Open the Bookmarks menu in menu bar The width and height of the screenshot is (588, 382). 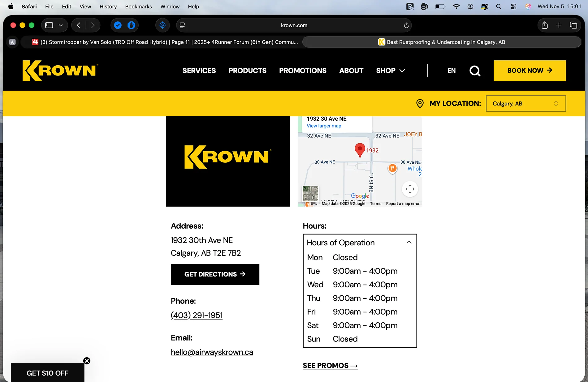(138, 6)
